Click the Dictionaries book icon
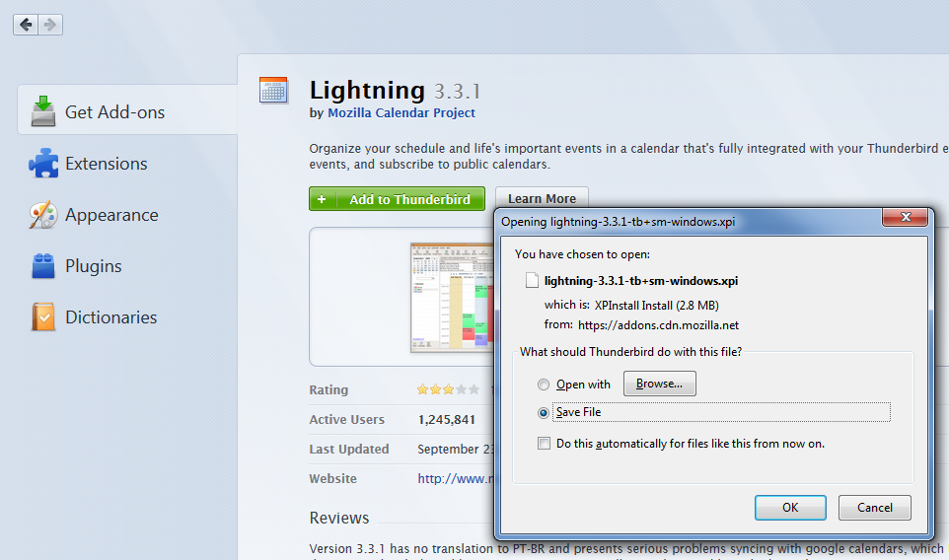The width and height of the screenshot is (949, 560). click(x=43, y=316)
